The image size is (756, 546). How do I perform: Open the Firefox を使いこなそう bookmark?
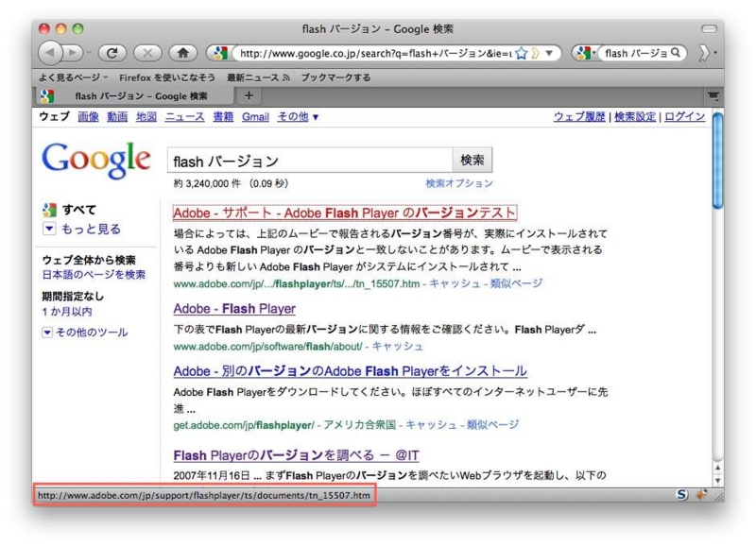(x=167, y=77)
